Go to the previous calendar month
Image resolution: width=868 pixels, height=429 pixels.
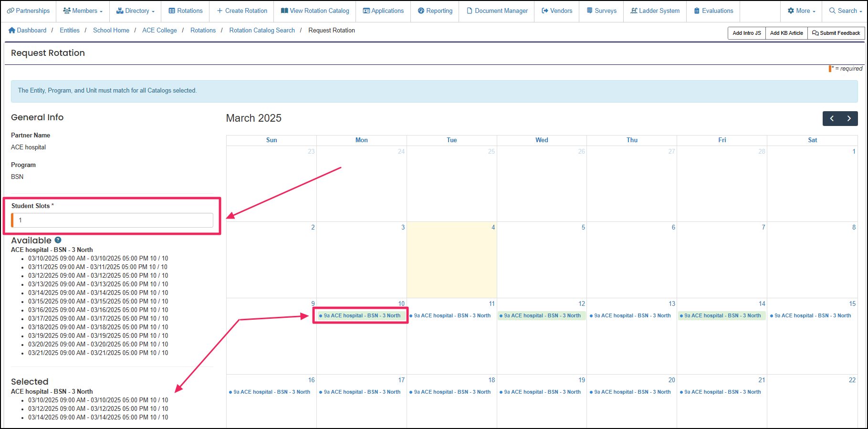pyautogui.click(x=832, y=119)
